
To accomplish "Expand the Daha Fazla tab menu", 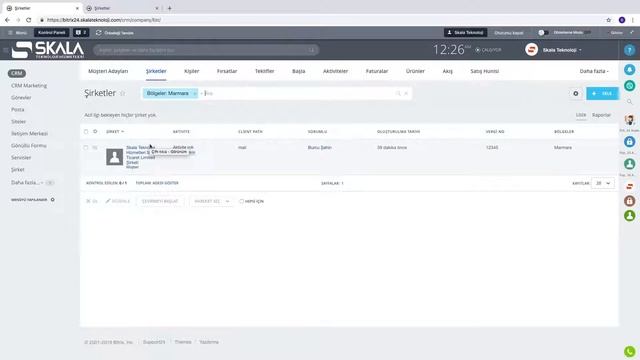I will pyautogui.click(x=594, y=71).
